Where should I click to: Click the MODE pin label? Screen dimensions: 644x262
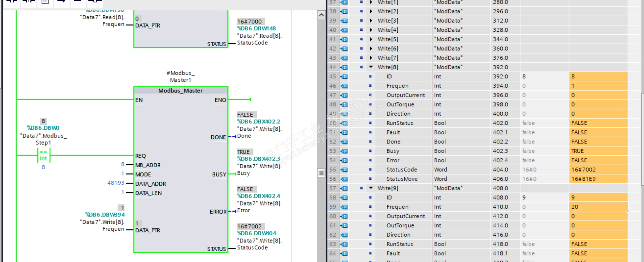coord(143,174)
